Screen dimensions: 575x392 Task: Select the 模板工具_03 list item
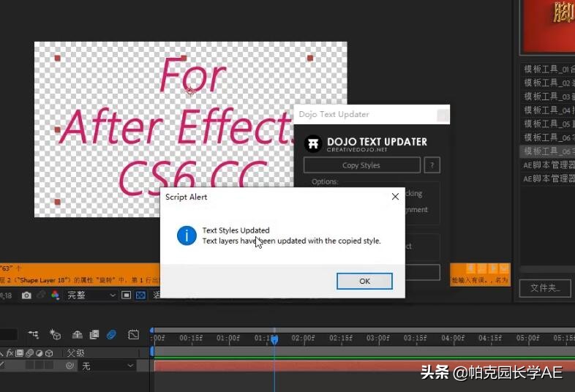click(549, 97)
